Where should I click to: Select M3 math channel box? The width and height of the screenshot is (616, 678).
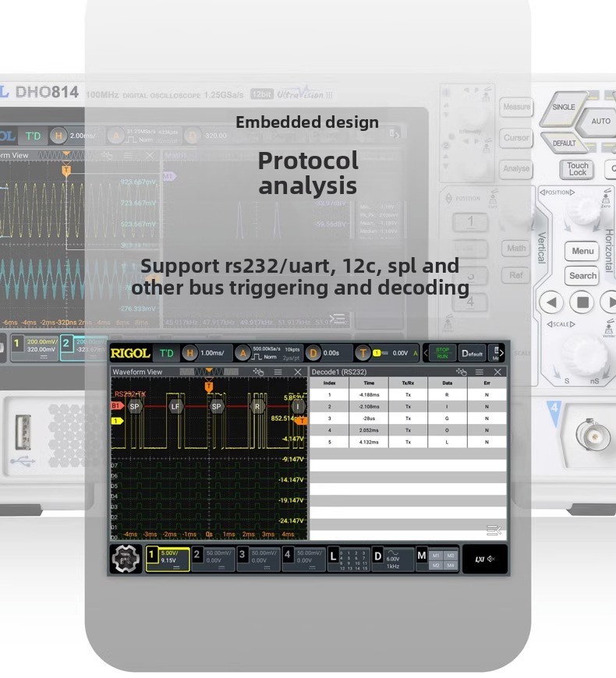pyautogui.click(x=451, y=555)
